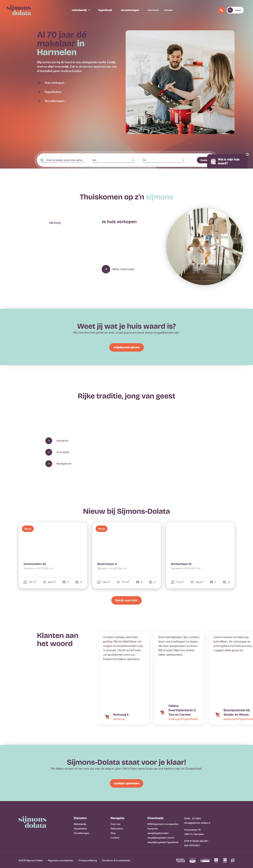Open the Korenmolen 32 listing card
This screenshot has width=253, height=868.
(53, 555)
